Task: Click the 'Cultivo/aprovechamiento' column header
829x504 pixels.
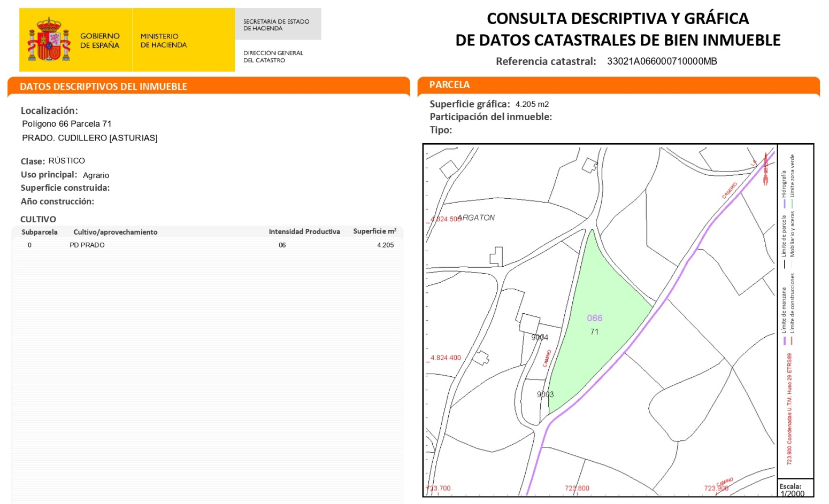Action: tap(116, 232)
